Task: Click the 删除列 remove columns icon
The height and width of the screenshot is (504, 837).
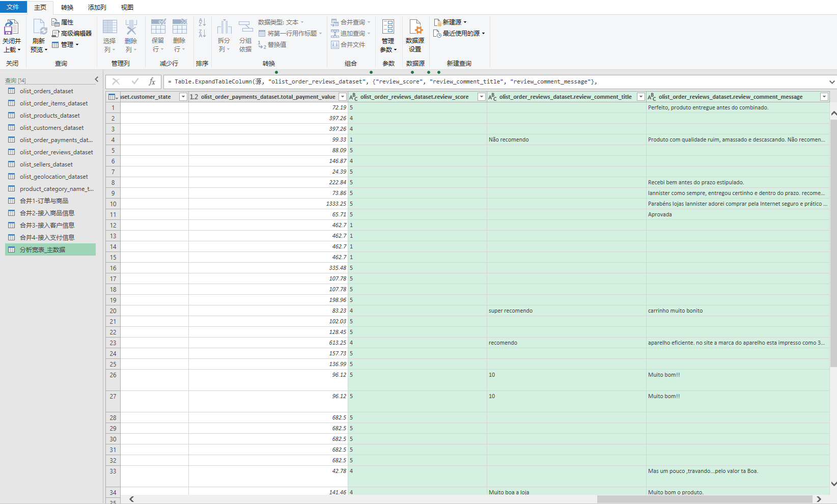Action: pyautogui.click(x=131, y=27)
